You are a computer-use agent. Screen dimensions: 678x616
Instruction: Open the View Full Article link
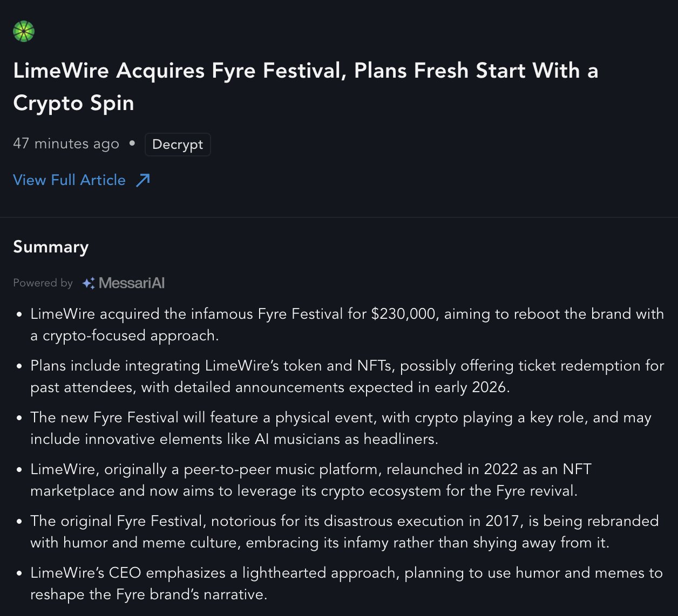click(x=69, y=180)
